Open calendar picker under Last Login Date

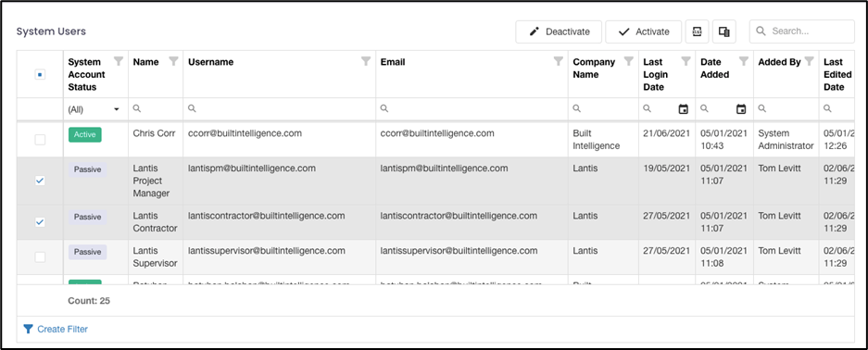(684, 109)
